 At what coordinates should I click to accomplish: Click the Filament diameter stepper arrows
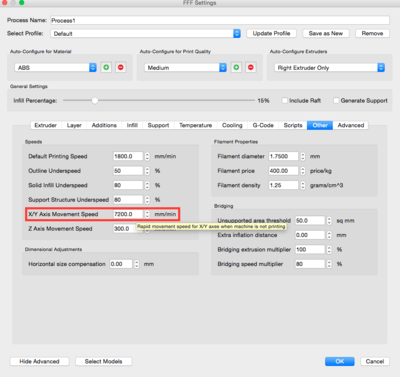click(303, 156)
